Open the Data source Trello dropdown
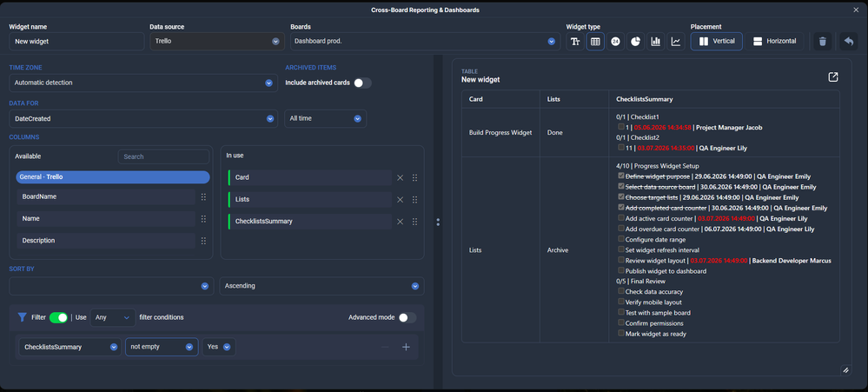 217,42
